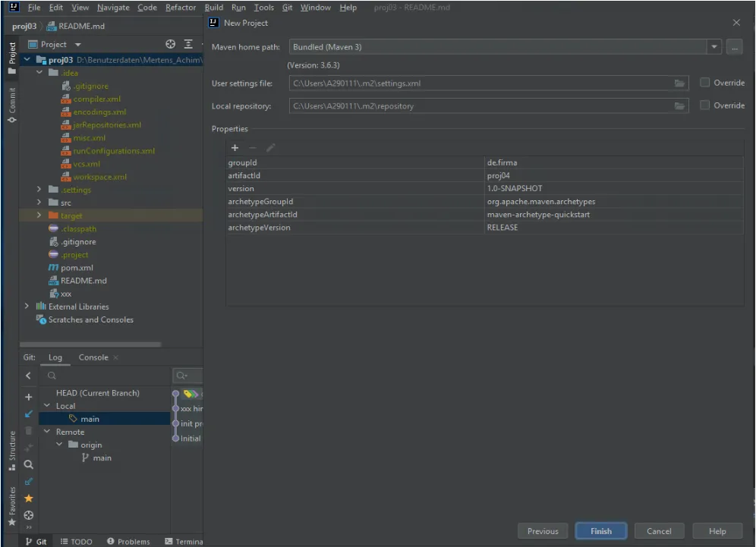Expand the .settings folder

39,190
